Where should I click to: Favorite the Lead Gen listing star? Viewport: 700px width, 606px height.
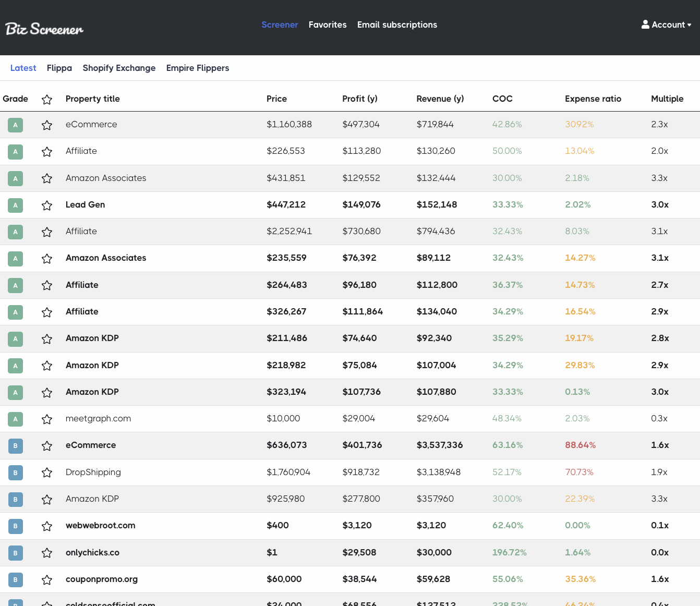coord(47,205)
